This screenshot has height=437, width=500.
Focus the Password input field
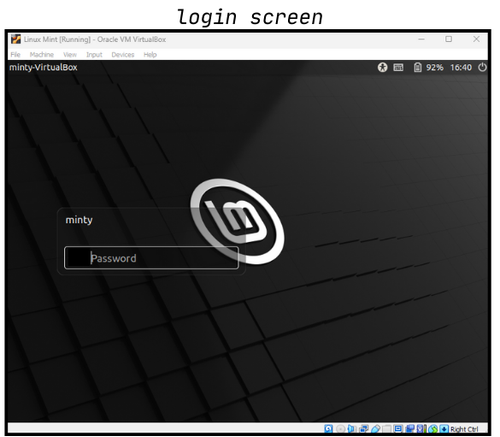click(x=151, y=258)
